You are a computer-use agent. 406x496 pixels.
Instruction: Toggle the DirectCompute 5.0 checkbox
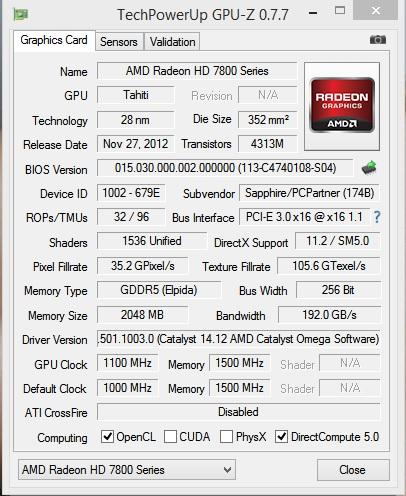tap(281, 436)
